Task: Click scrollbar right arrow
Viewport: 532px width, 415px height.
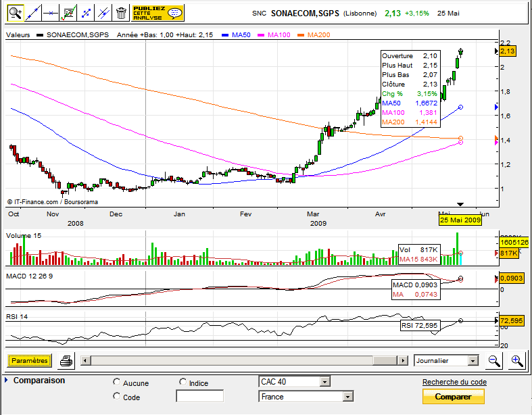Action: tap(403, 360)
